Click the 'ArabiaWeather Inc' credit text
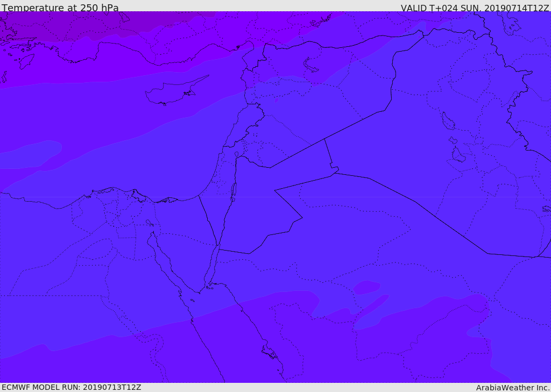The height and width of the screenshot is (392, 551). point(513,388)
